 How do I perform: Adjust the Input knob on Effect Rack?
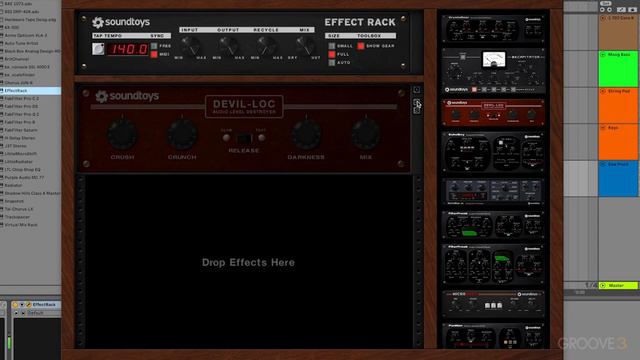tap(190, 45)
